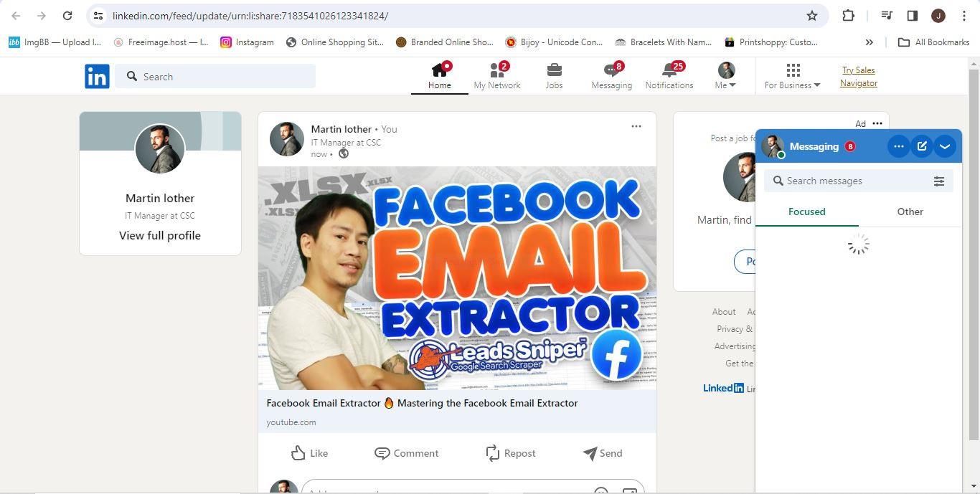Click the For Business grid icon
Screen dimensions: 980x494
793,70
